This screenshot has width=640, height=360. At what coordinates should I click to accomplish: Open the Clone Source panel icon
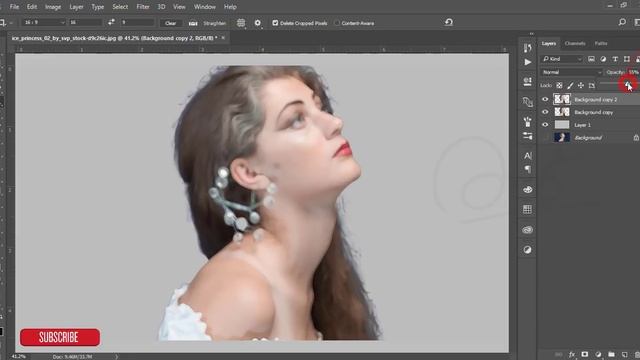pos(527,102)
